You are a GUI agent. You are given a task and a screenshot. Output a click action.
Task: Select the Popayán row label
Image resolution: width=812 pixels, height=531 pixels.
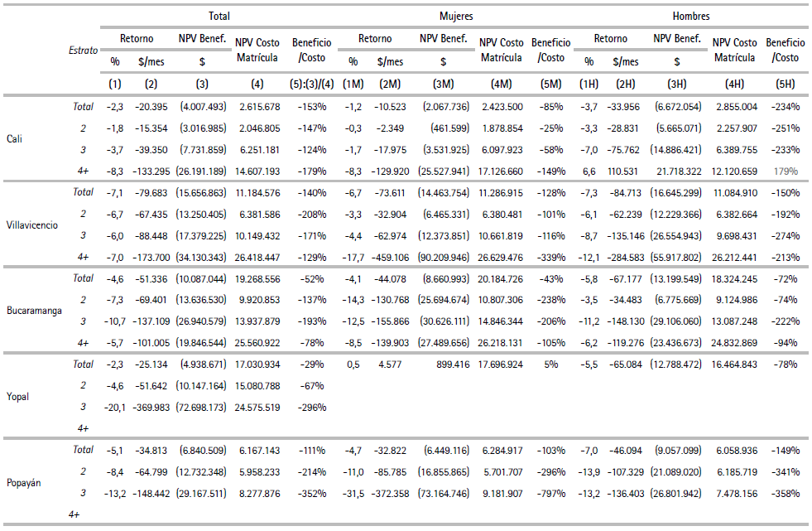click(24, 482)
